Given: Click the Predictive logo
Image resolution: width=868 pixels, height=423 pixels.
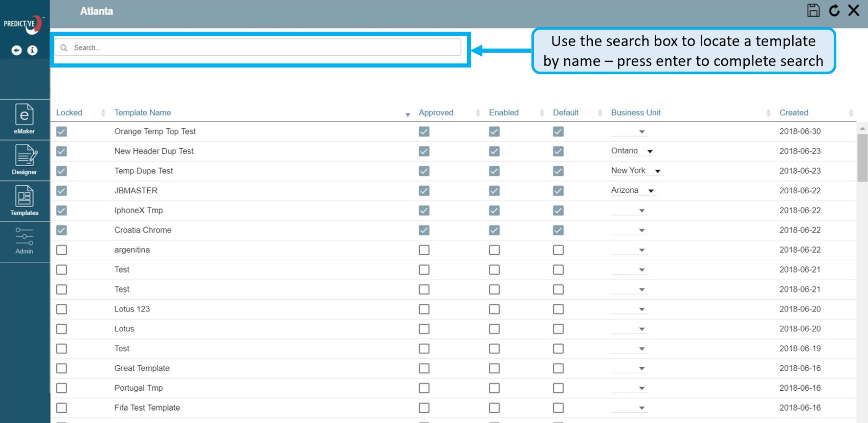Looking at the screenshot, I should pyautogui.click(x=24, y=24).
